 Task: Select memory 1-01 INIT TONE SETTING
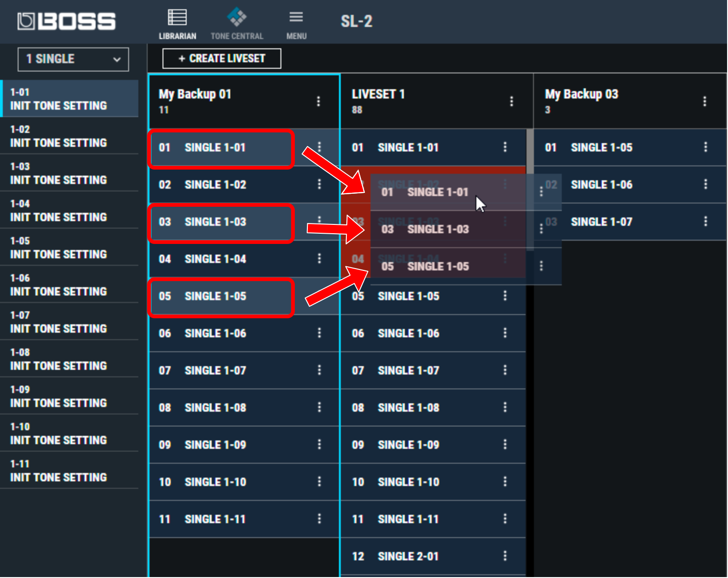(x=70, y=99)
